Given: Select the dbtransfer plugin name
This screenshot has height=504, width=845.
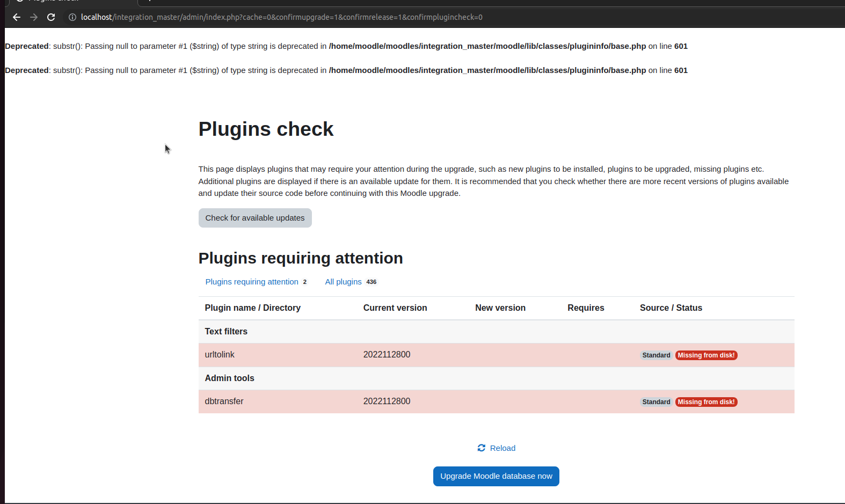Looking at the screenshot, I should (x=224, y=401).
